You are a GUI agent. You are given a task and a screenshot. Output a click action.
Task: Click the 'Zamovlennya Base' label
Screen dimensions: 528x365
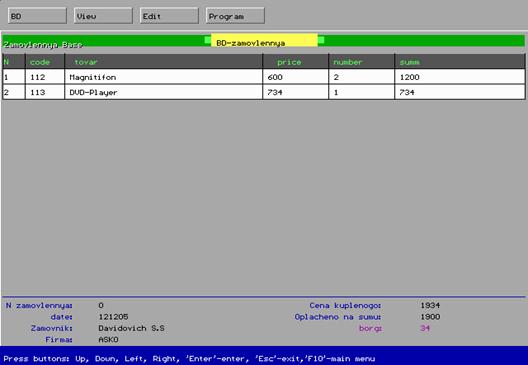pos(43,45)
